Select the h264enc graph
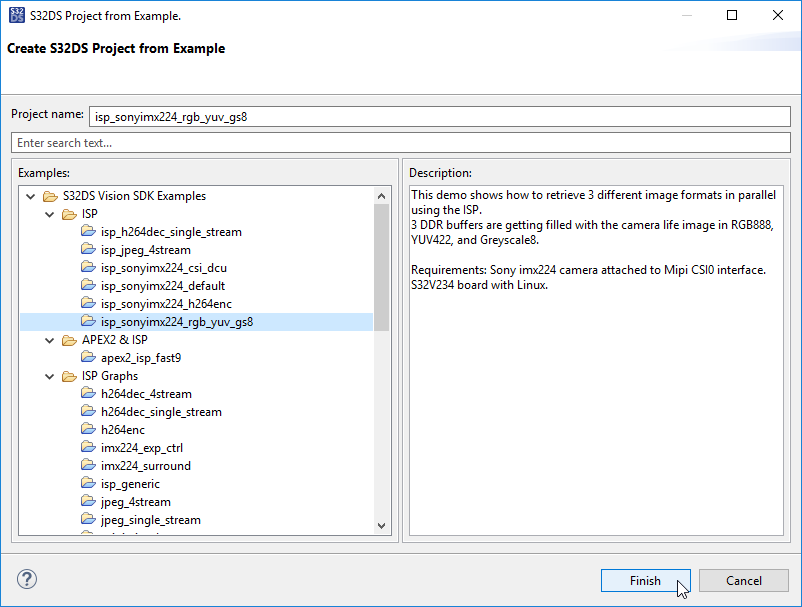Screen dimensions: 802x607 123,430
